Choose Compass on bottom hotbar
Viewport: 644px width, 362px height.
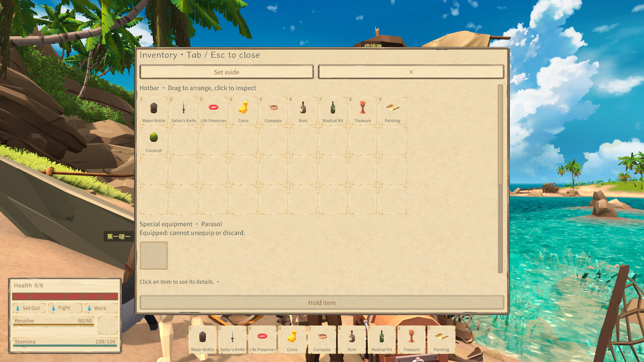click(x=322, y=340)
